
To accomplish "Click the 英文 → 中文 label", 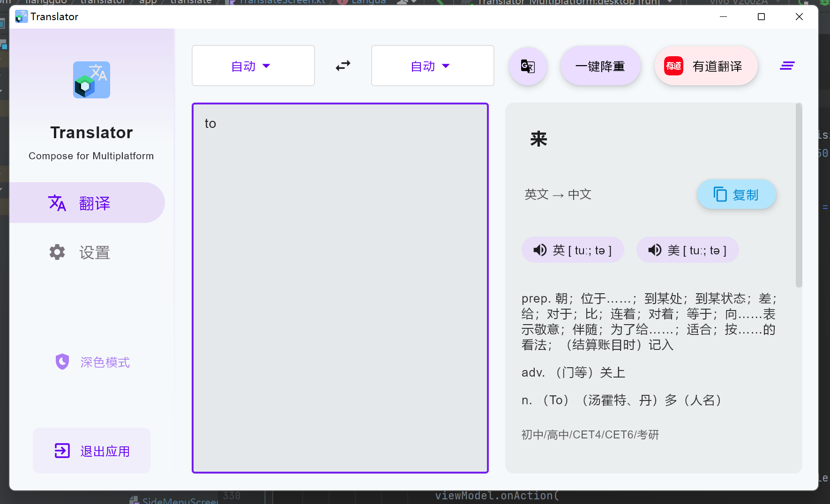I will pos(558,194).
